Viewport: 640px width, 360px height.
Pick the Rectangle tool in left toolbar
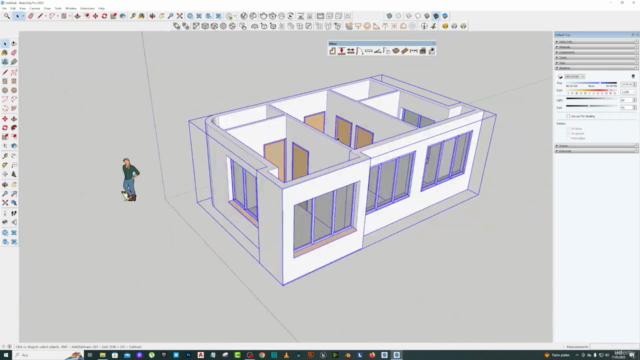(x=5, y=81)
